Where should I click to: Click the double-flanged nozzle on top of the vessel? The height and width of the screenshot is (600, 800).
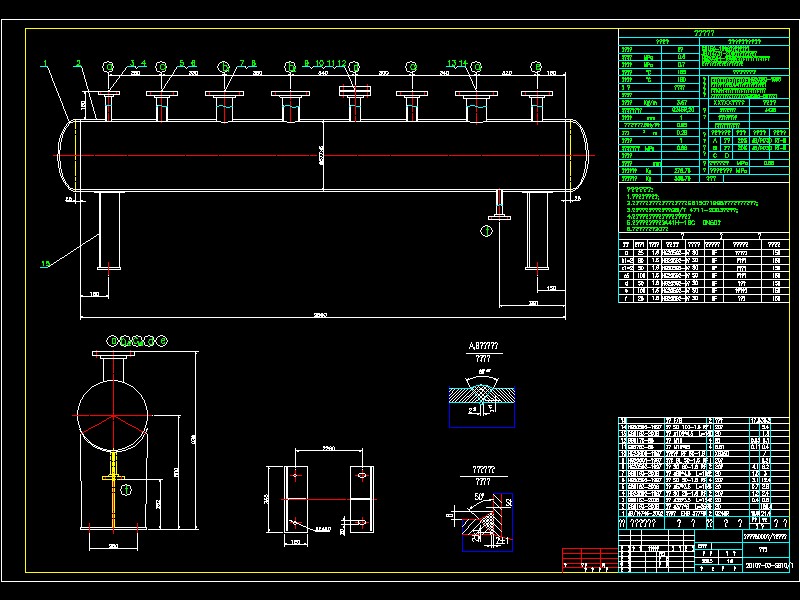(355, 104)
